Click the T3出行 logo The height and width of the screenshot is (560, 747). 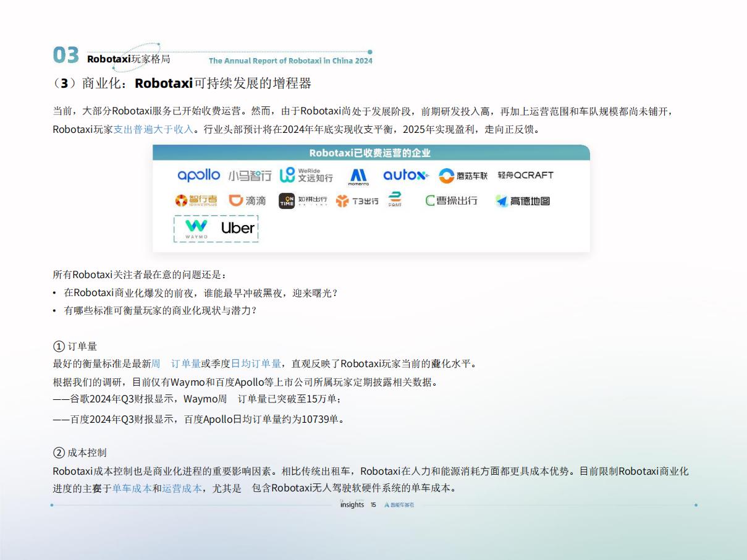(x=357, y=201)
